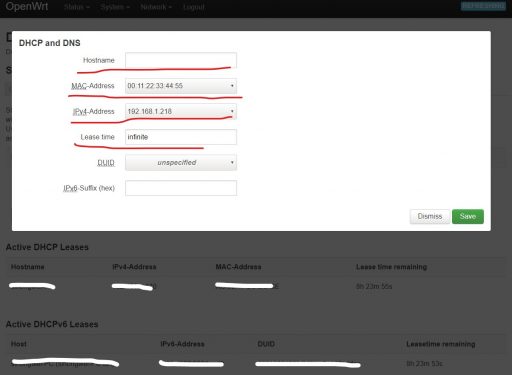Click the Leasetime remaining column header
512x375 pixels.
[441, 344]
